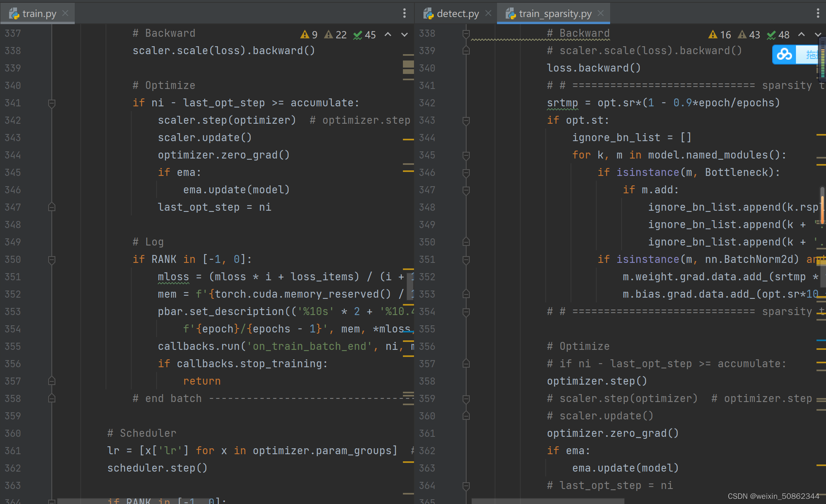Click the blue Baidu cloud floating widget
The image size is (826, 504).
[x=784, y=55]
